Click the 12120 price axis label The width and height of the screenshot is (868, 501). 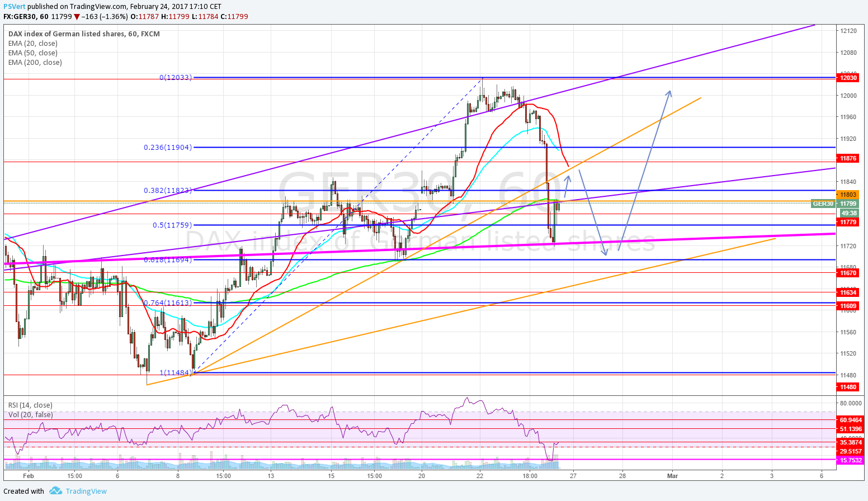848,31
